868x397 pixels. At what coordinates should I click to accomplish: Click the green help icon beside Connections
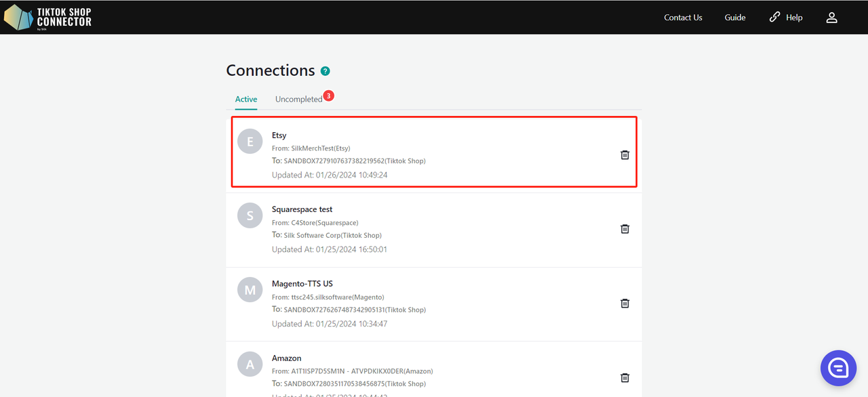pyautogui.click(x=325, y=71)
